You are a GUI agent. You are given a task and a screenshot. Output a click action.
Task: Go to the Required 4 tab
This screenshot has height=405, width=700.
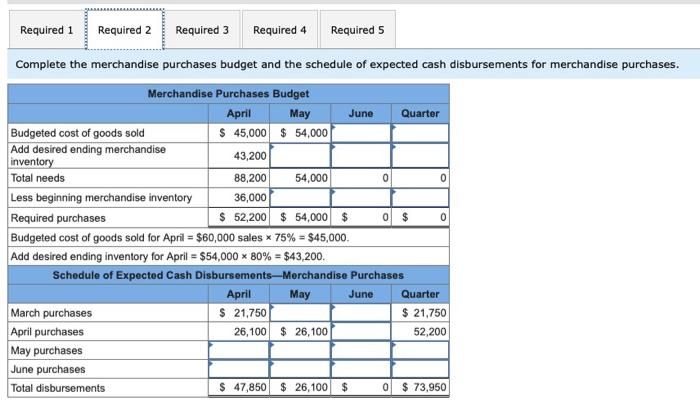(x=279, y=30)
